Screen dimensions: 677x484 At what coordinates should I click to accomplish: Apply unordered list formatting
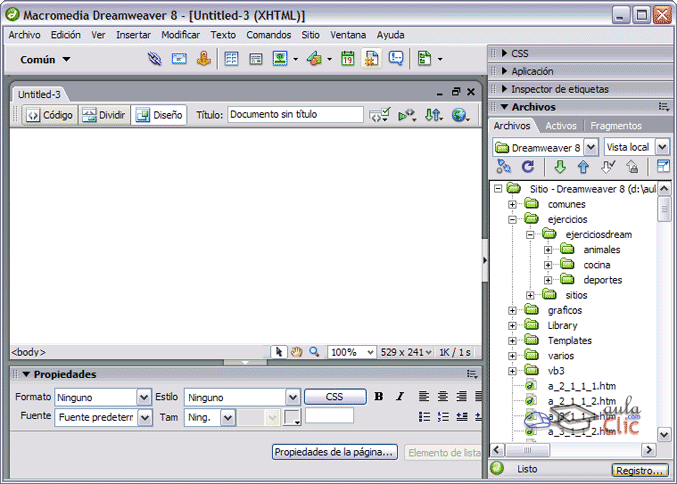coord(424,417)
